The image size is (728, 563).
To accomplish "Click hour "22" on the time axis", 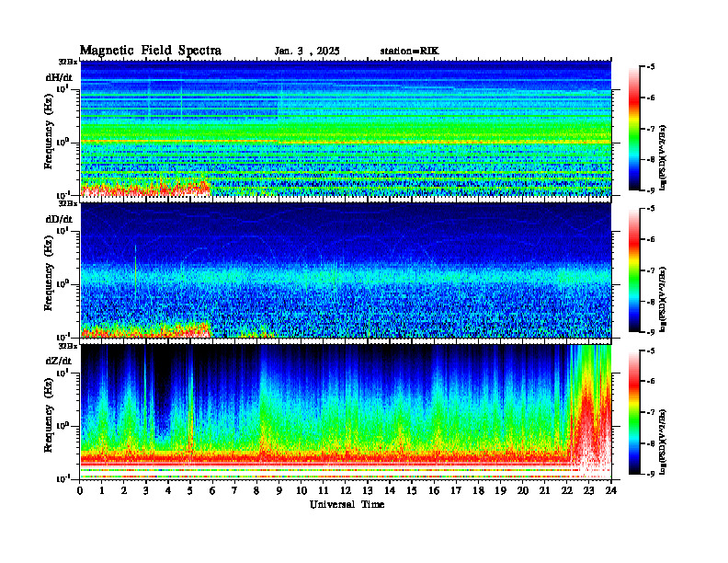I will (x=567, y=490).
